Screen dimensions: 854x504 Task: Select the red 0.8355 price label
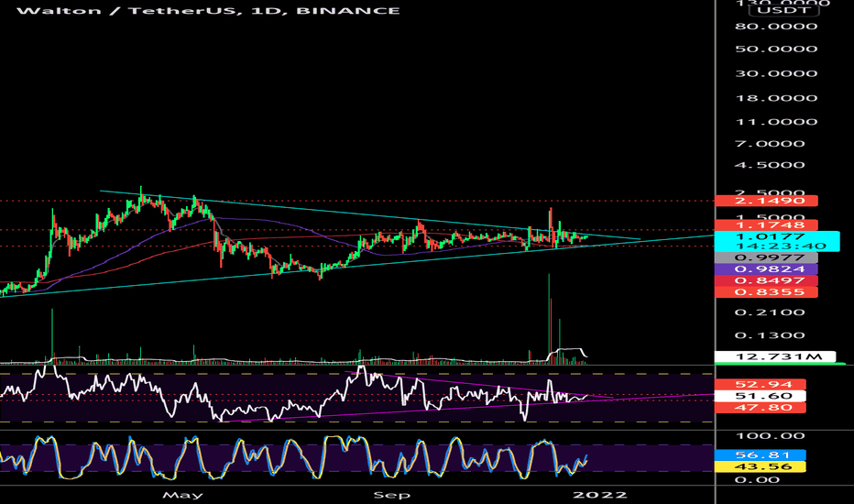[766, 292]
